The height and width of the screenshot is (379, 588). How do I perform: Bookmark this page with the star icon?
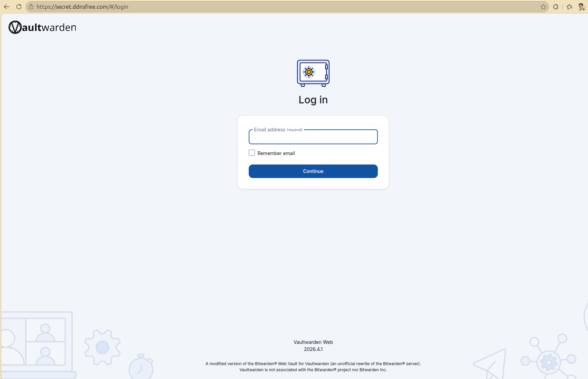pos(543,7)
